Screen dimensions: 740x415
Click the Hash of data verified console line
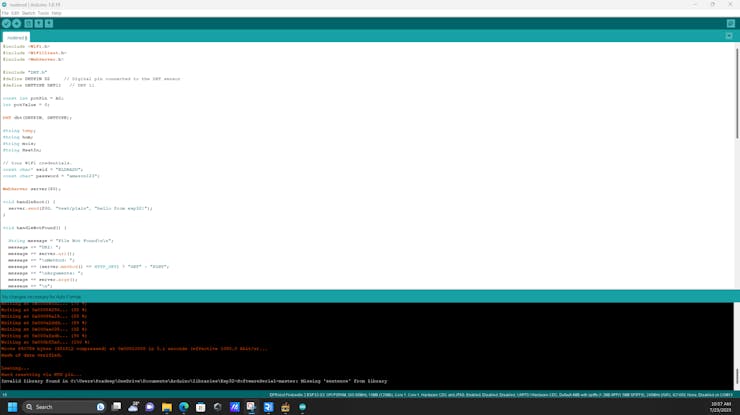31,356
